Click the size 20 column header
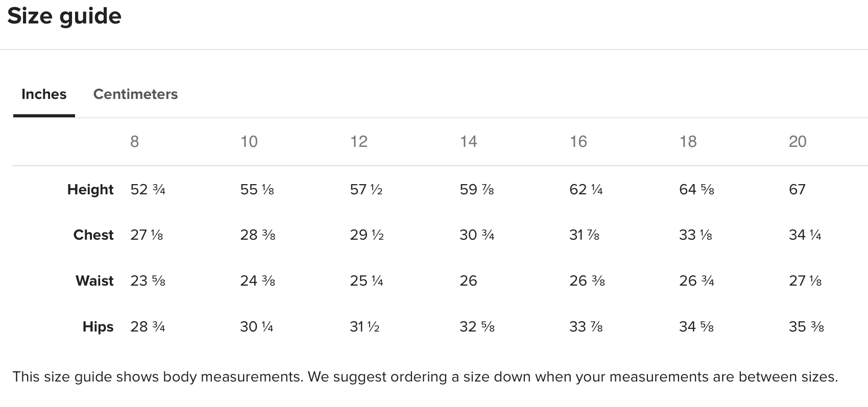This screenshot has height=407, width=868. point(798,141)
